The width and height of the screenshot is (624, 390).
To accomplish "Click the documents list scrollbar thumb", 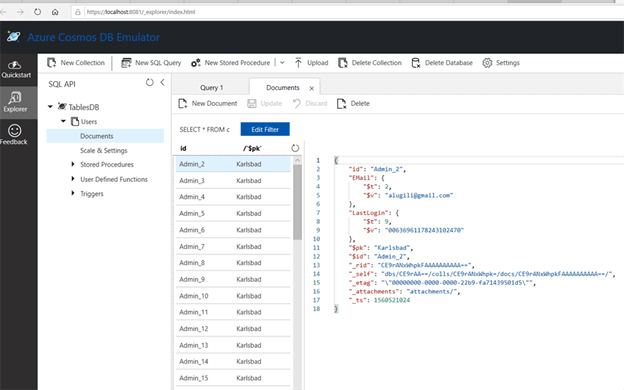I will pyautogui.click(x=297, y=202).
